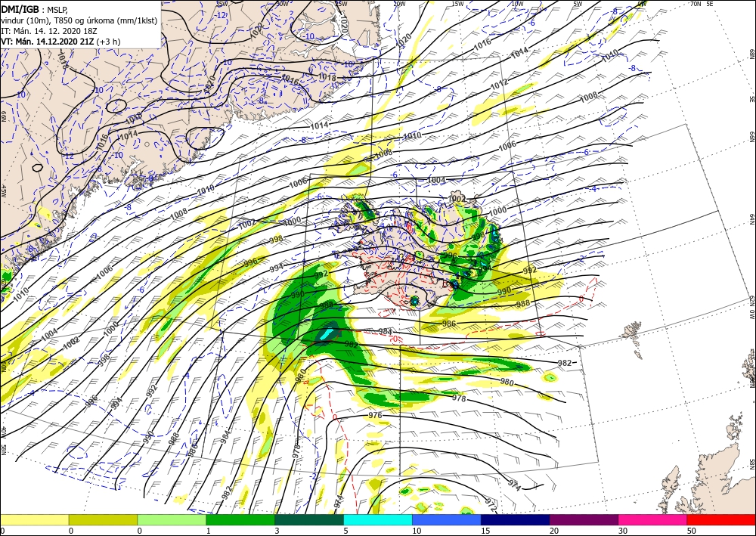The width and height of the screenshot is (756, 536).
Task: Pick the light green legend swatch
Action: [x=172, y=519]
